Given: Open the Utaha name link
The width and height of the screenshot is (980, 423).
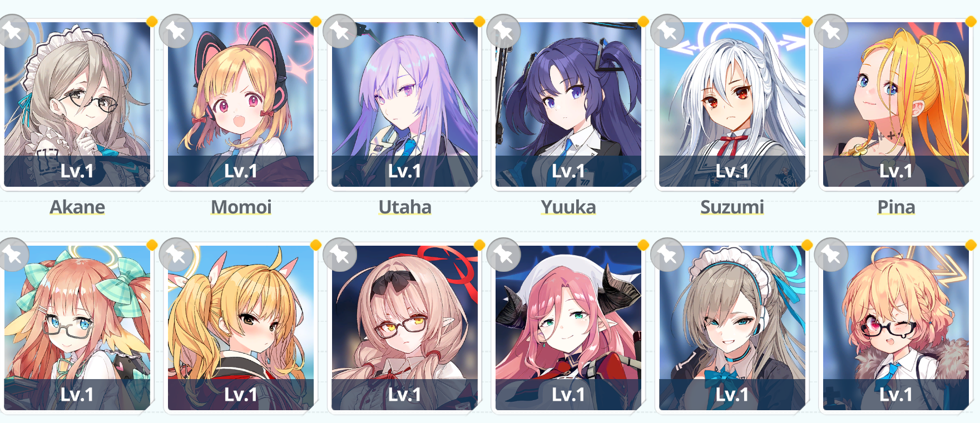Looking at the screenshot, I should tap(405, 207).
